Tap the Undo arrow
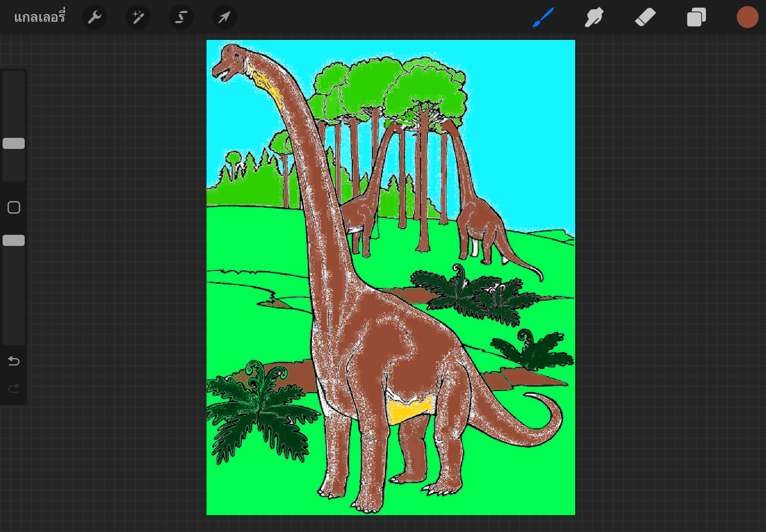 (x=13, y=361)
